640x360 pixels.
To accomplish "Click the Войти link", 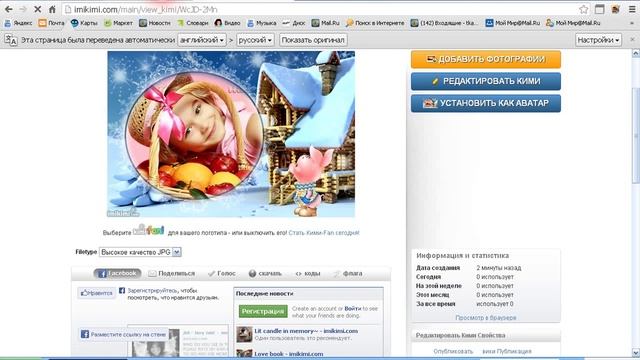I will [x=353, y=309].
